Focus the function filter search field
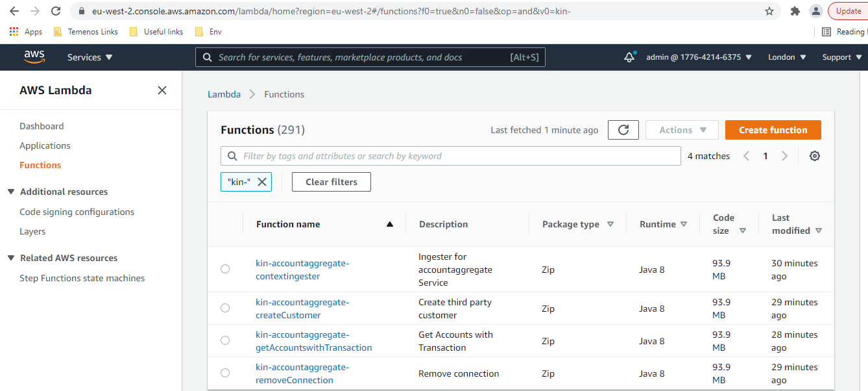The image size is (868, 391). (451, 156)
